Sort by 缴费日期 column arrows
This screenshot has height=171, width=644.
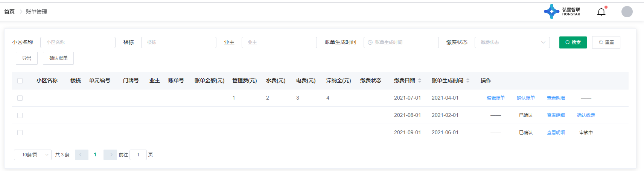pyautogui.click(x=420, y=80)
